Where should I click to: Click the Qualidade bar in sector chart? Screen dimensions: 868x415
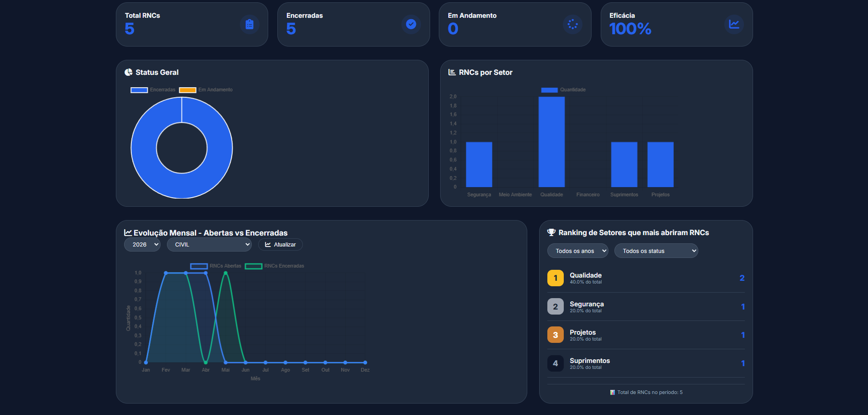coord(551,142)
